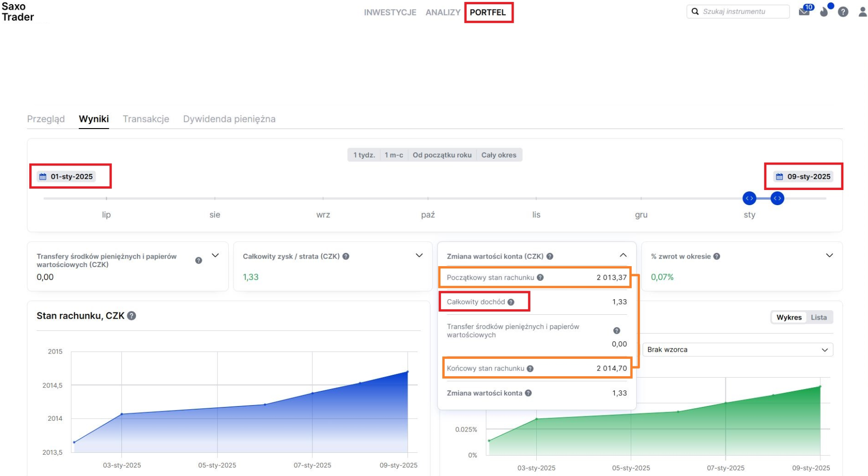
Task: Open the 01-sty-2025 start date picker
Action: [67, 176]
